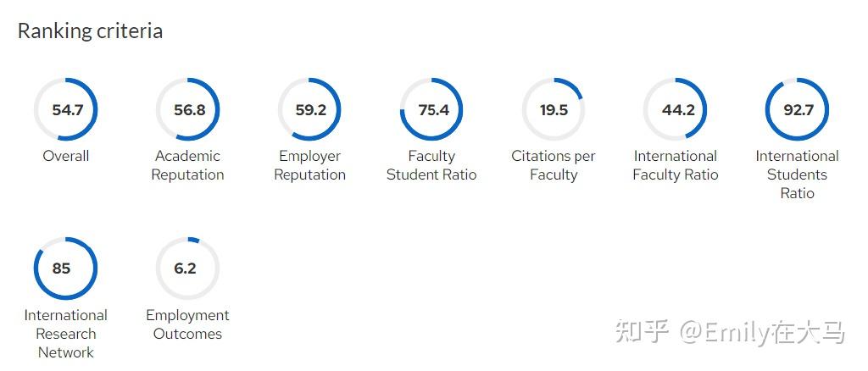Select the International Faculty Ratio label

click(676, 165)
